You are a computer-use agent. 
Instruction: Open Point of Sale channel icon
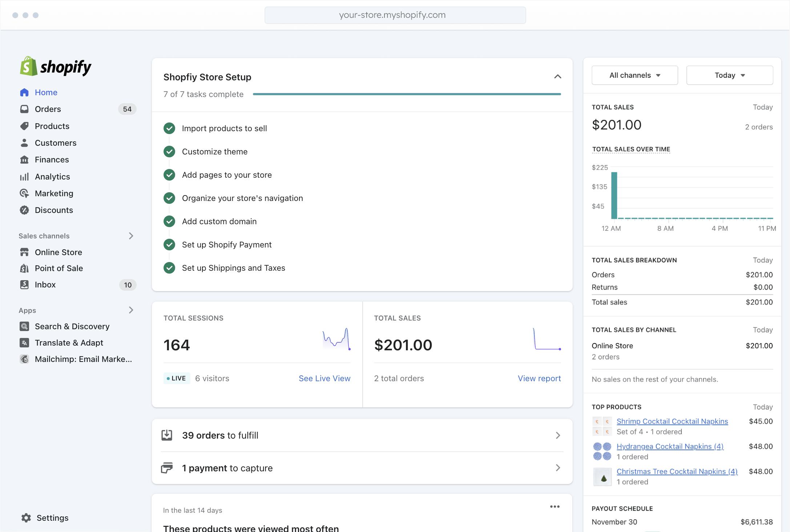(24, 268)
